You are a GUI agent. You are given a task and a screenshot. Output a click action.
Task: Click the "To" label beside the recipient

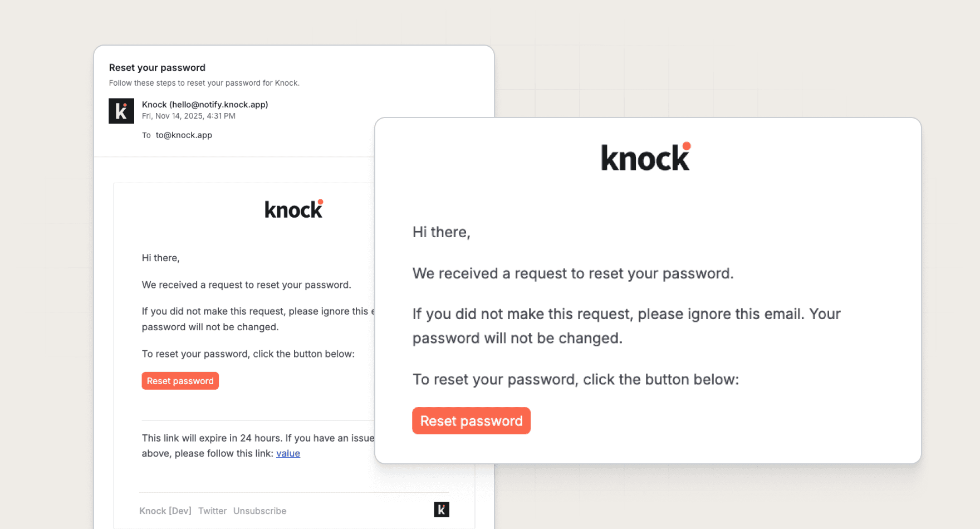(146, 135)
